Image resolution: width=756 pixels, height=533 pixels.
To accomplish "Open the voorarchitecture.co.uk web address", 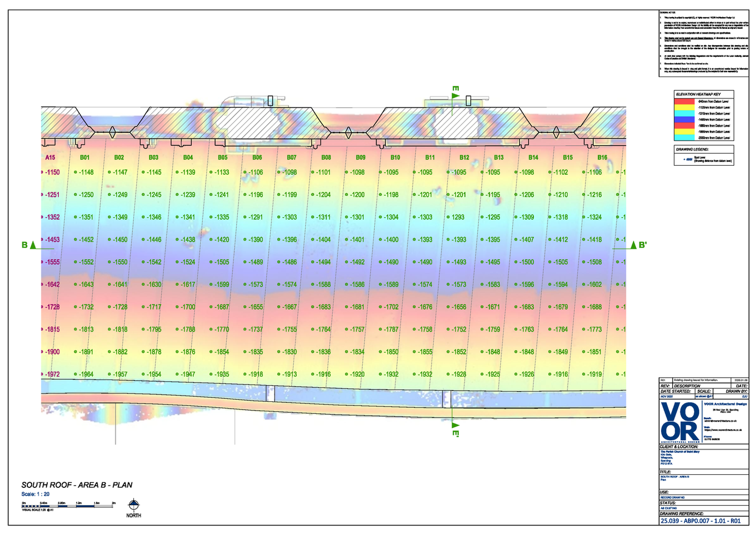I will click(722, 430).
